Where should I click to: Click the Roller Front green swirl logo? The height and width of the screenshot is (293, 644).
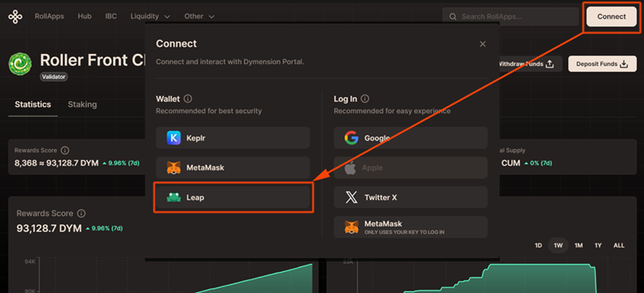pyautogui.click(x=20, y=63)
